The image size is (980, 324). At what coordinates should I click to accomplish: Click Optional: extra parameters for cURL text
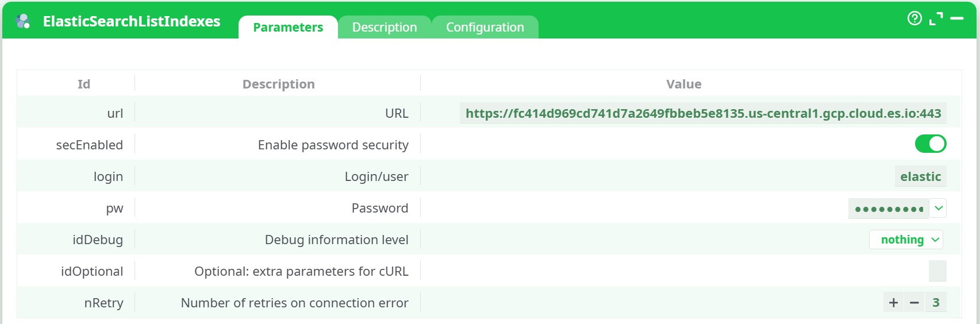302,271
